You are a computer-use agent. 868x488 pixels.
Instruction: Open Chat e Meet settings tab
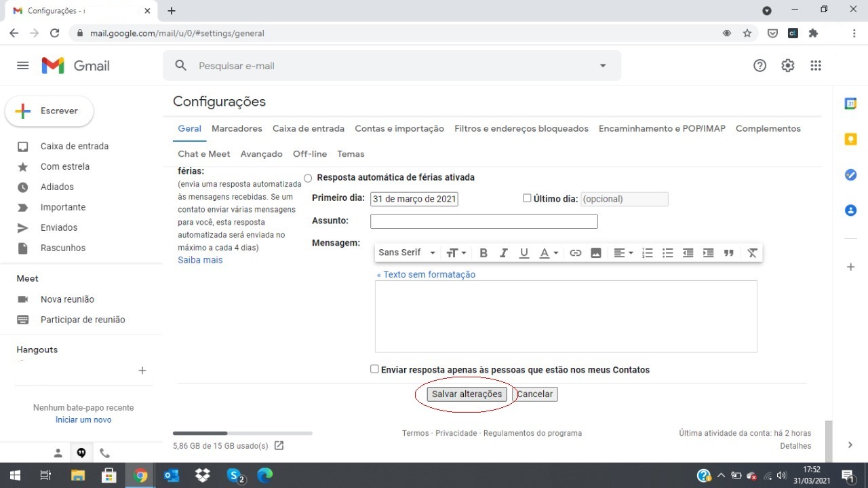tap(204, 154)
